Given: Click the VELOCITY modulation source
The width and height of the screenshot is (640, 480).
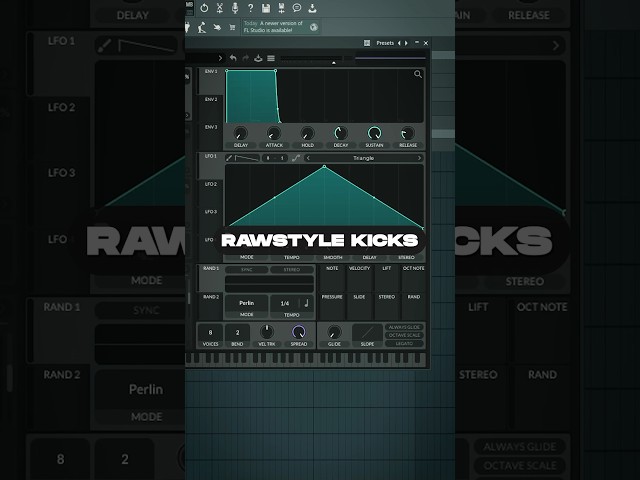Looking at the screenshot, I should pos(359,278).
